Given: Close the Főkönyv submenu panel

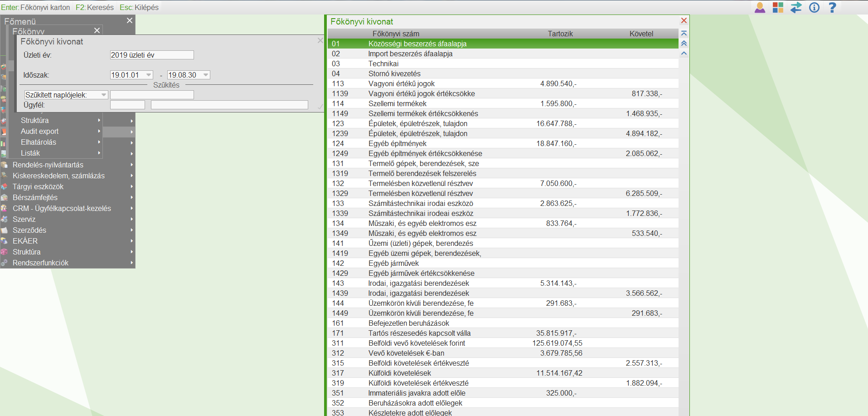Looking at the screenshot, I should (97, 30).
